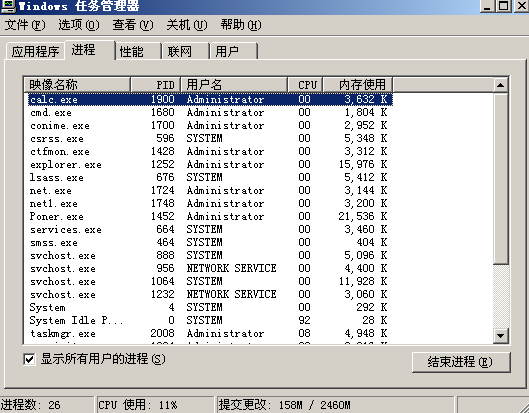The image size is (529, 413).
Task: Select the net.exe process
Action: pos(210,190)
